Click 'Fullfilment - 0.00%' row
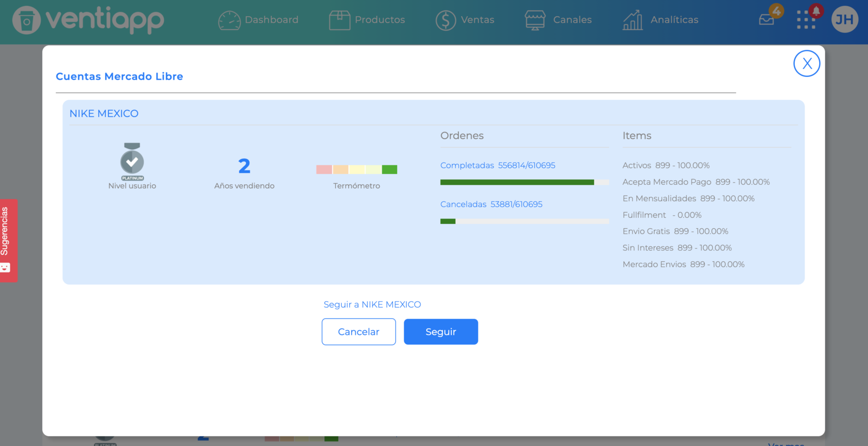The image size is (868, 446). pyautogui.click(x=662, y=215)
